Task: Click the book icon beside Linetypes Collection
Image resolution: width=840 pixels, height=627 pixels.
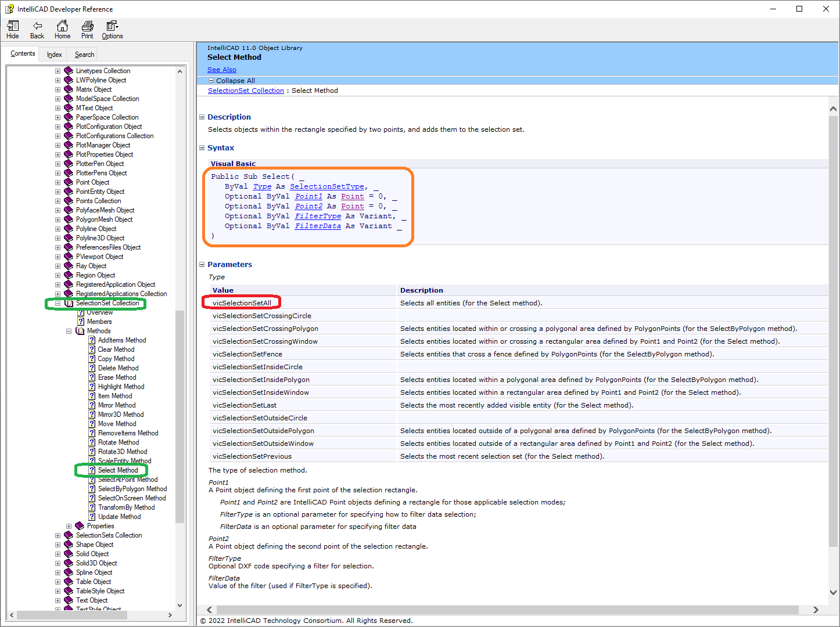Action: (x=69, y=71)
